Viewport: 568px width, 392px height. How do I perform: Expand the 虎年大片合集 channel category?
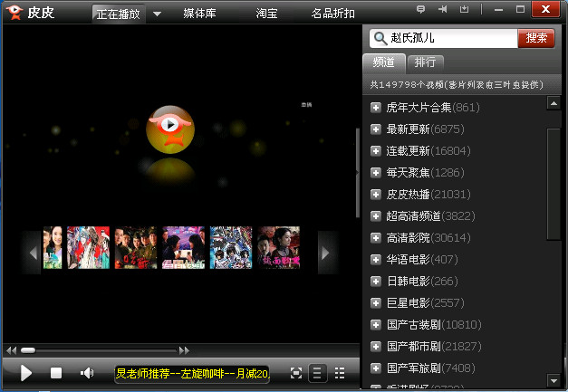pyautogui.click(x=376, y=108)
